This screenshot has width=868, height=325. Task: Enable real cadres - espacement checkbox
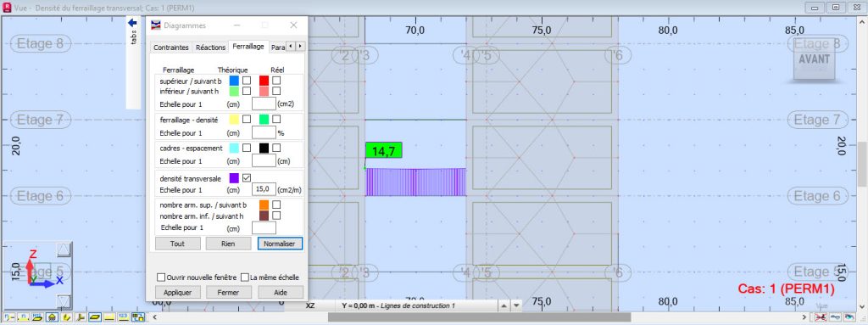click(x=276, y=148)
